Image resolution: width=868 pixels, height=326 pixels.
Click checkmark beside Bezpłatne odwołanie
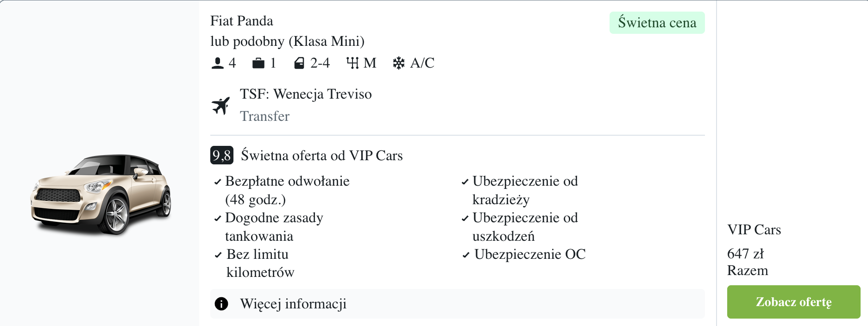(217, 182)
